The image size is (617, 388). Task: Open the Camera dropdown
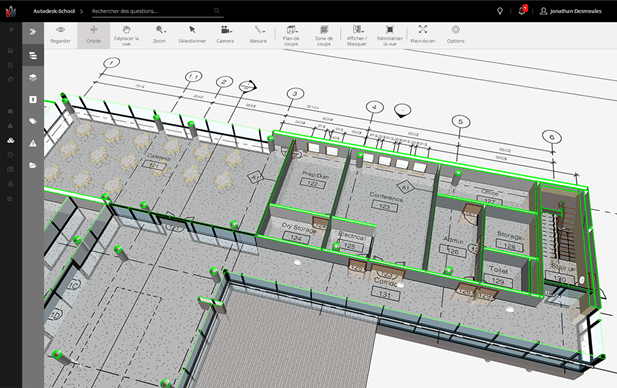225,35
